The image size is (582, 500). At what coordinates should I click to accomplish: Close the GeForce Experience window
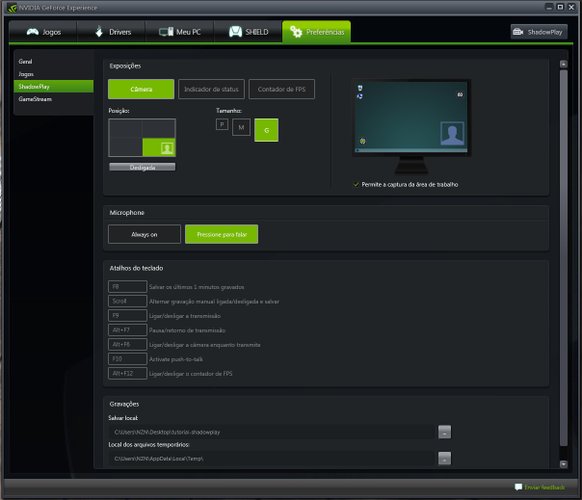[572, 7]
